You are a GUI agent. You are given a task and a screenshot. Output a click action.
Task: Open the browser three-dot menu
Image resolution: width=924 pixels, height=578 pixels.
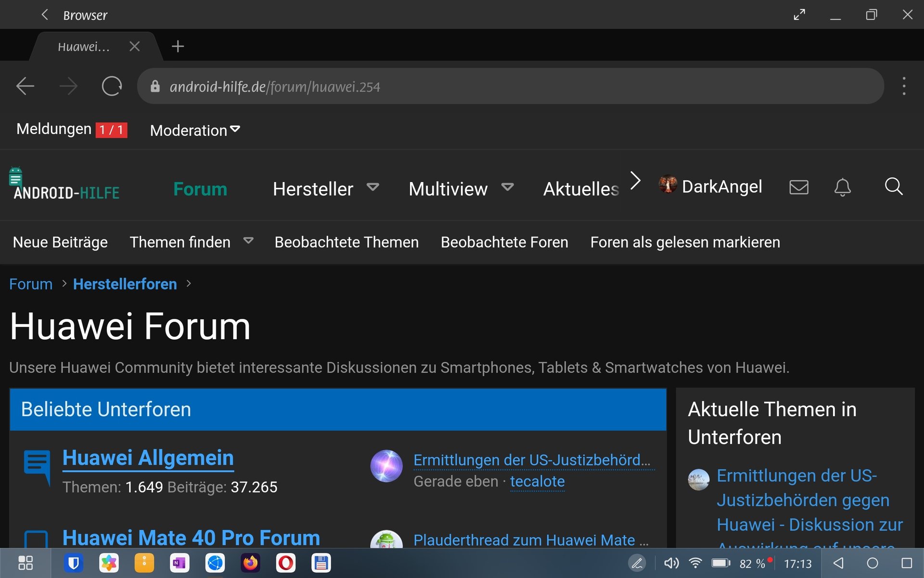pyautogui.click(x=904, y=86)
